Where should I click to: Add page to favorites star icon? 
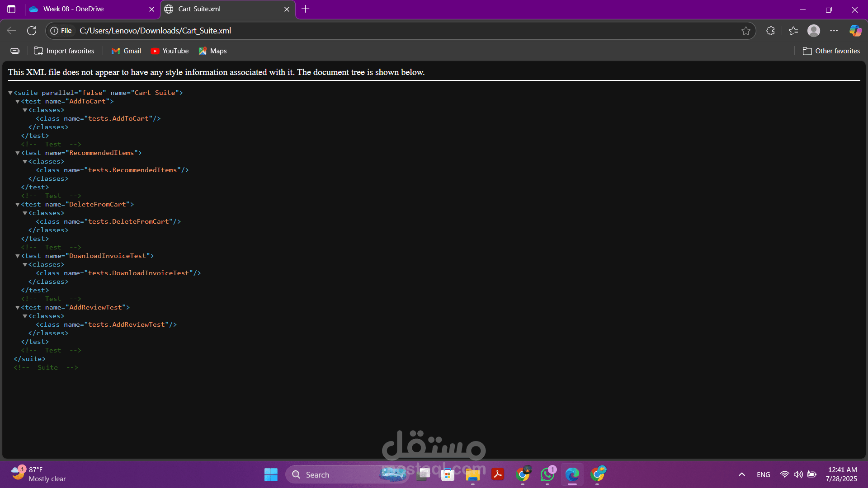point(746,31)
